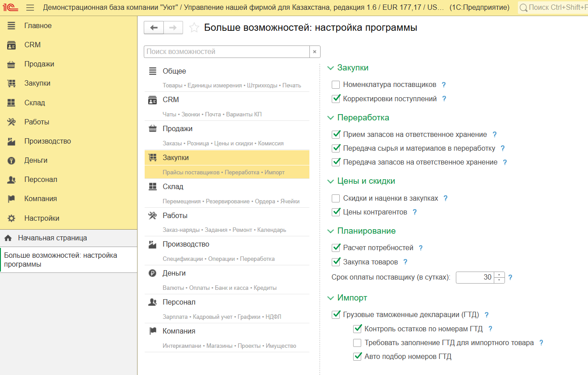Viewport: 588px width, 375px height.
Task: Enable Скидки и наценки в закупках checkbox
Action: (x=336, y=198)
